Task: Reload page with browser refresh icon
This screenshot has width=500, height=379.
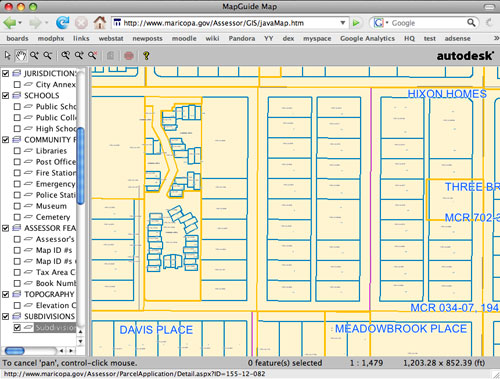Action: [x=62, y=23]
